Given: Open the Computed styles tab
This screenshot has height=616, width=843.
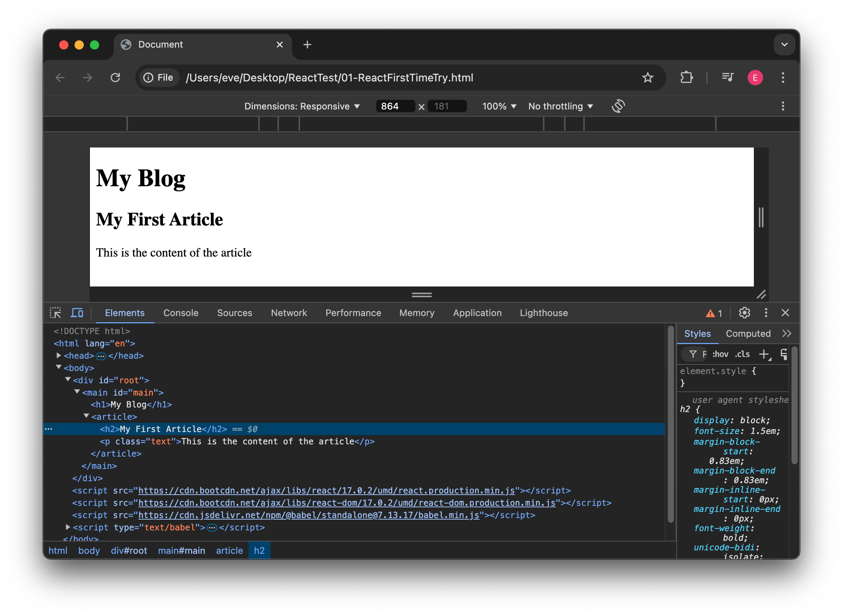Looking at the screenshot, I should point(748,333).
